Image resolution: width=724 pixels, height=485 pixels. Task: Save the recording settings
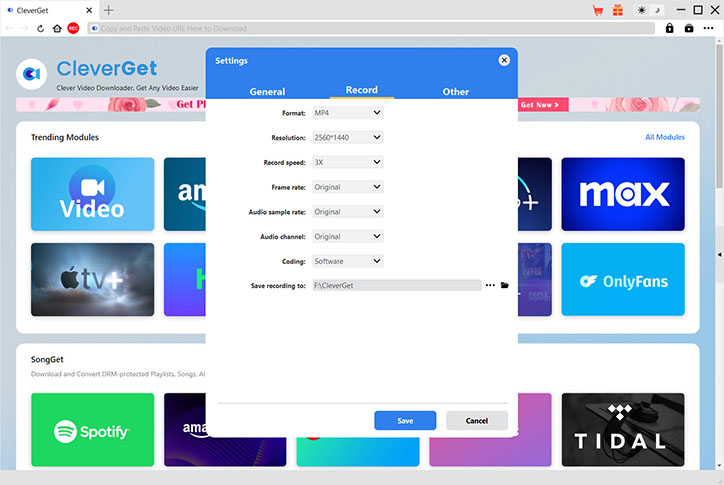point(405,421)
